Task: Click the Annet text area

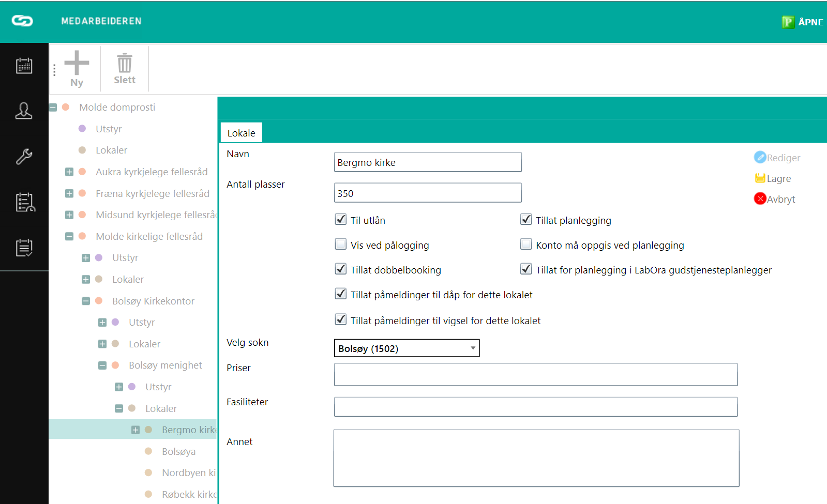Action: pos(536,458)
